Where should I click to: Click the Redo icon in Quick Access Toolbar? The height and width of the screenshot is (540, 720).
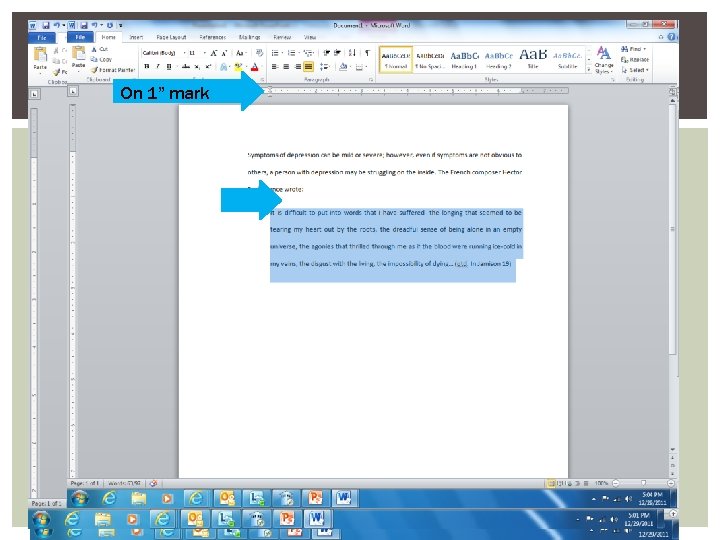(x=110, y=25)
